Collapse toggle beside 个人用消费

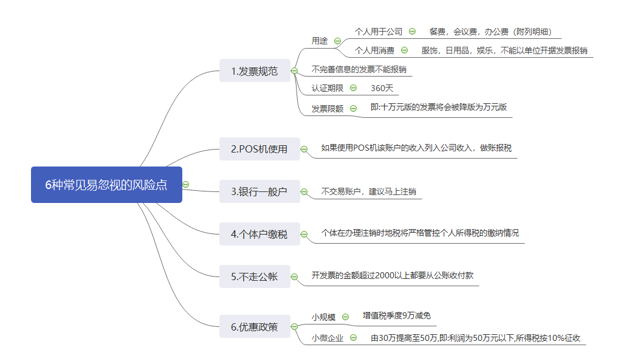click(x=404, y=50)
